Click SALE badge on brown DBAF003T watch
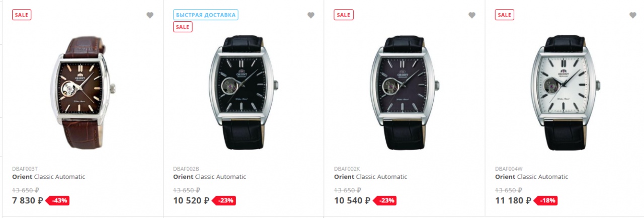Image resolution: width=644 pixels, height=218 pixels. tap(22, 15)
